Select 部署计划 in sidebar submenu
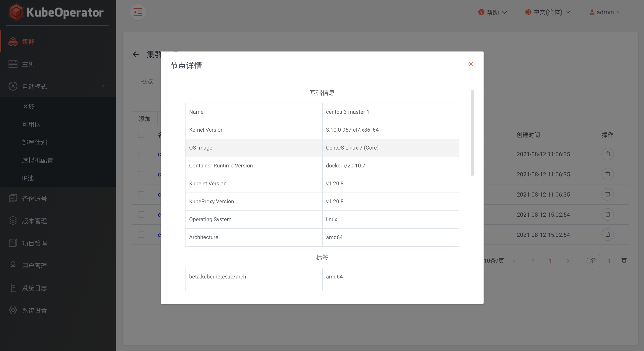The image size is (644, 351). click(x=34, y=142)
